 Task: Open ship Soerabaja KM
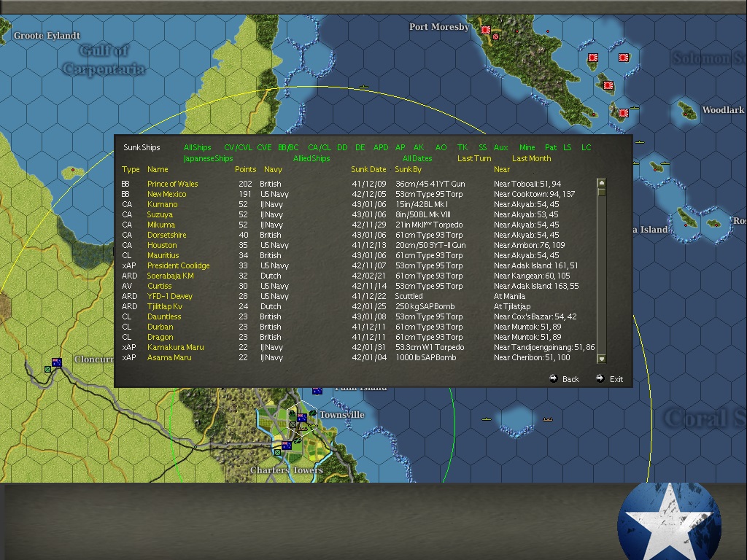coord(171,276)
